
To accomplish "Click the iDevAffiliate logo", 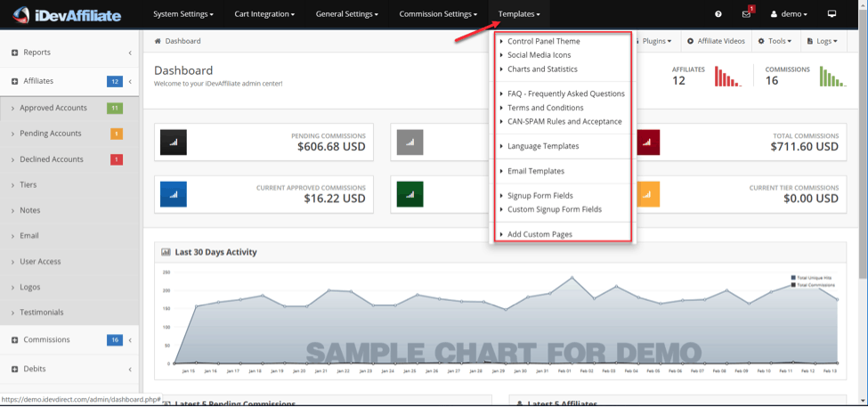I will tap(67, 14).
